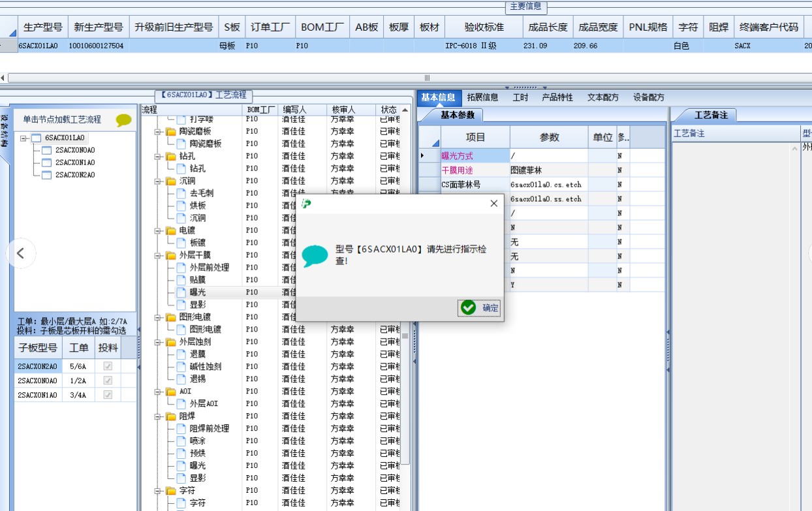The image size is (812, 511).
Task: Open the 拓展信息 tab
Action: click(x=482, y=97)
